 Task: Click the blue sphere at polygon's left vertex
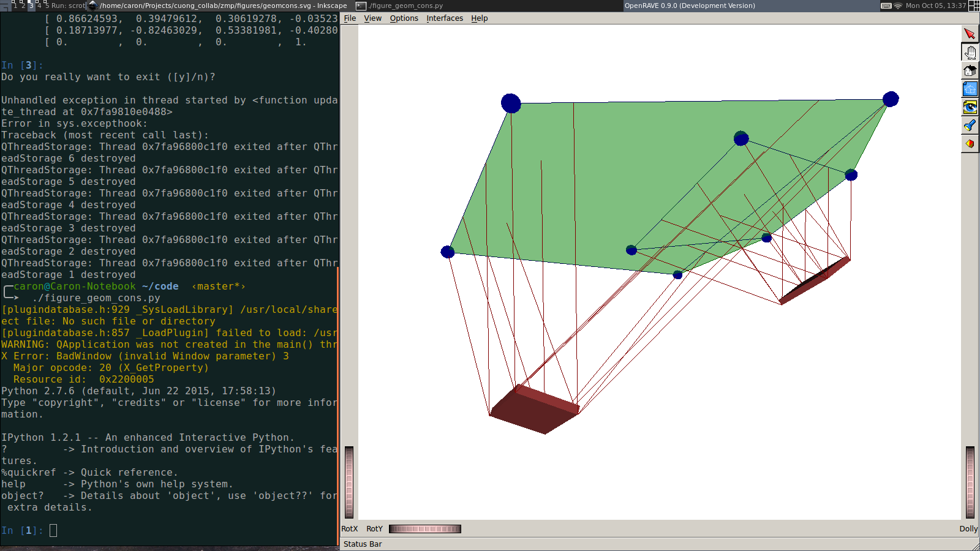448,252
